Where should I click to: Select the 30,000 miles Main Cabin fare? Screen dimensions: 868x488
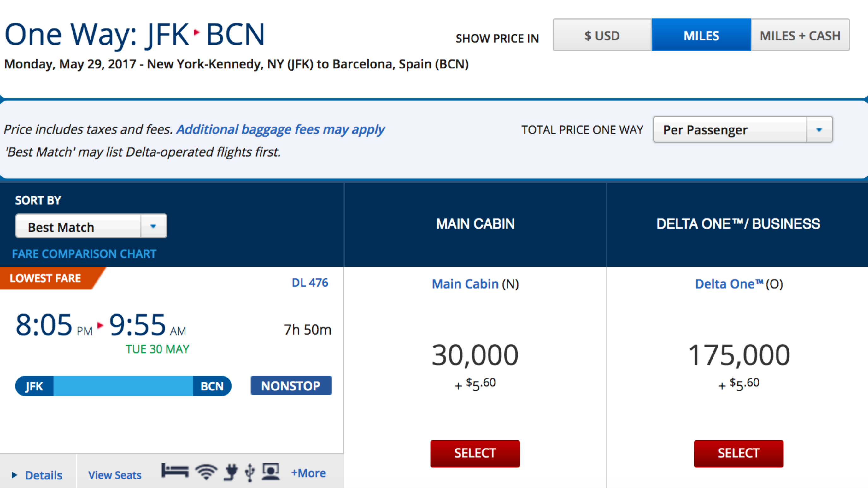point(475,453)
